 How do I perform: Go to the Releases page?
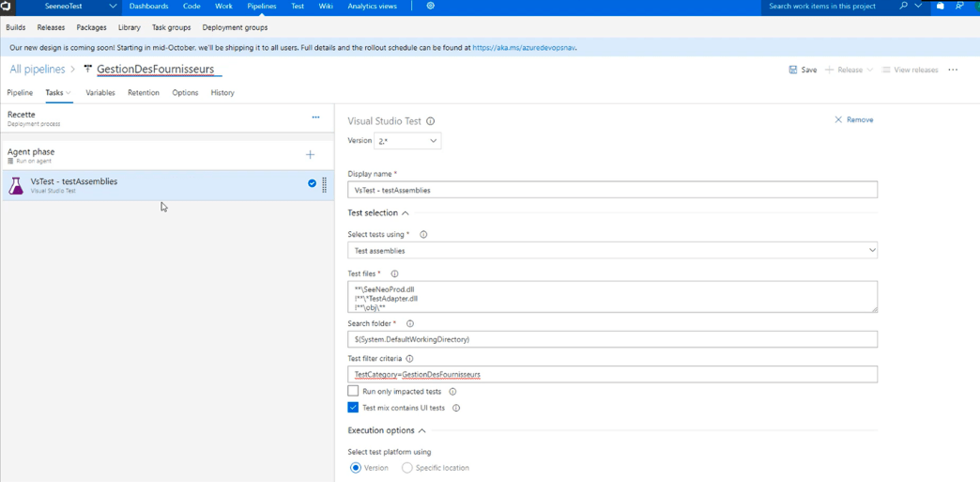tap(51, 27)
